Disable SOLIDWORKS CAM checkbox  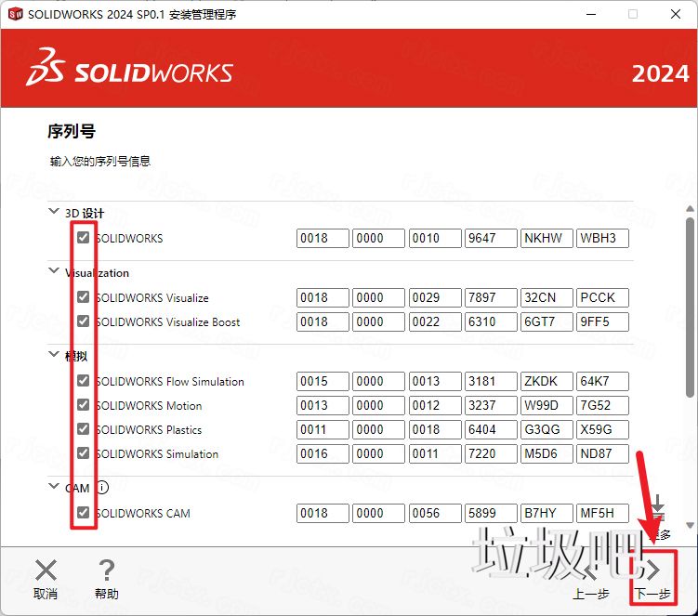coord(84,512)
